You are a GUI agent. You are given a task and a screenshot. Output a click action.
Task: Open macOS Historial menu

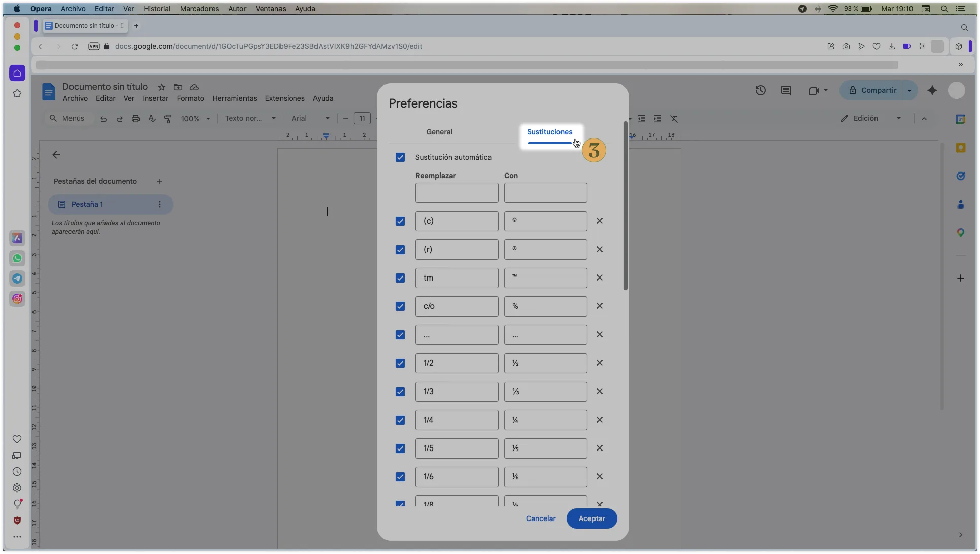157,9
